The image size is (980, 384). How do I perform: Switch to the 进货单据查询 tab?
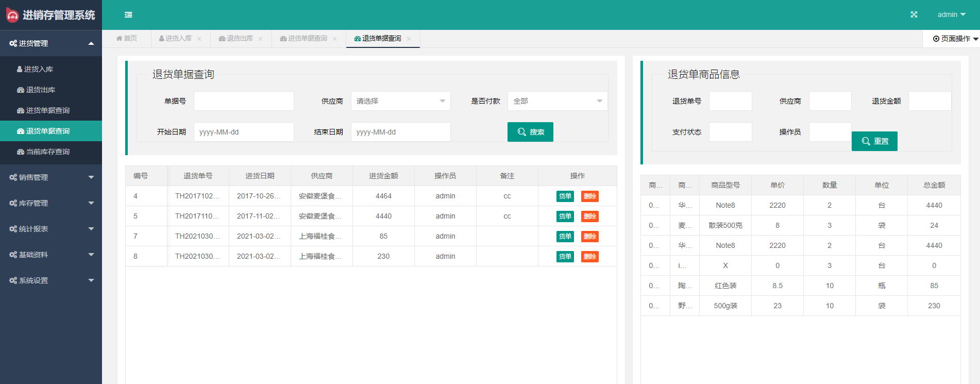tap(303, 39)
